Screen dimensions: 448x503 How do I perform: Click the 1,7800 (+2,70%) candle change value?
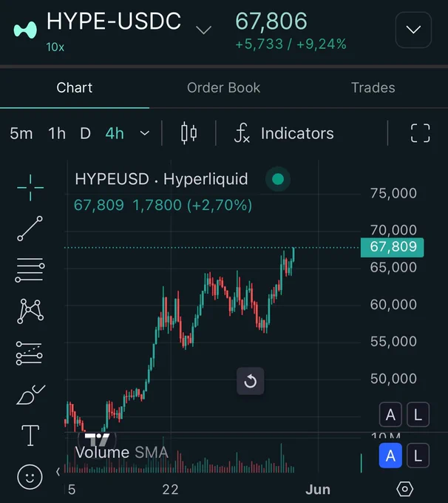pos(192,206)
